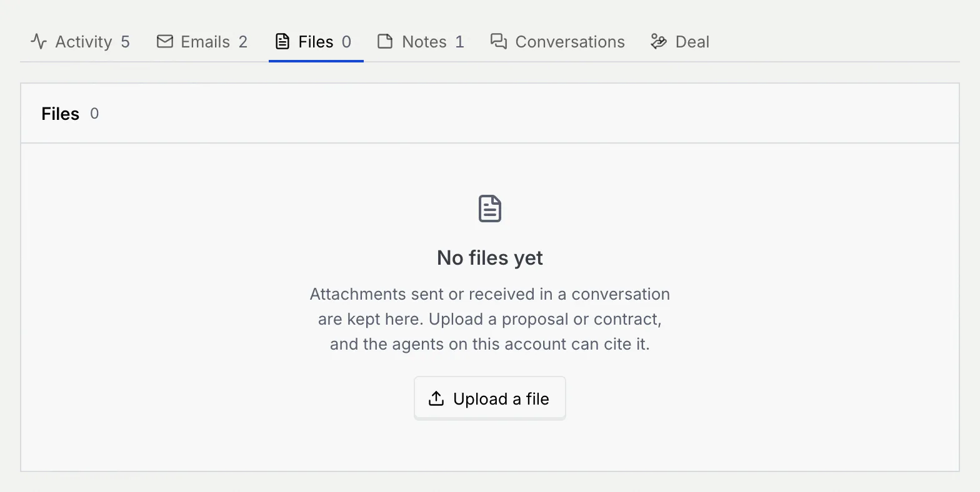This screenshot has width=980, height=492.
Task: Click the Notes count 1
Action: pos(459,42)
